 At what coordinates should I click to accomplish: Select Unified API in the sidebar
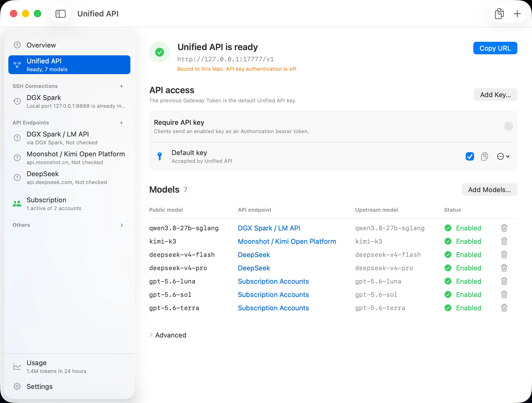coord(69,65)
